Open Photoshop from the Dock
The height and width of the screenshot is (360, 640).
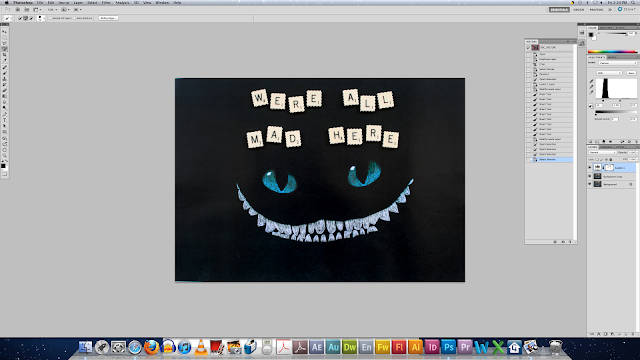pos(448,347)
